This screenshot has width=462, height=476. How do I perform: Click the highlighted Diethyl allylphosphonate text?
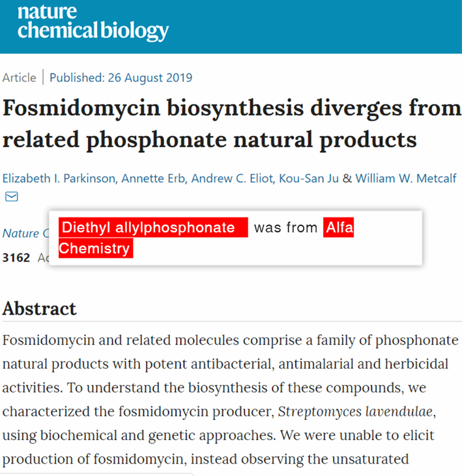click(x=153, y=227)
